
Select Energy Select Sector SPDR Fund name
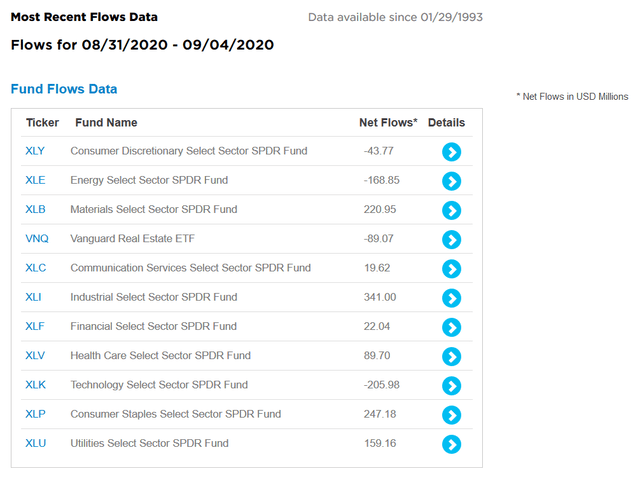click(x=149, y=180)
